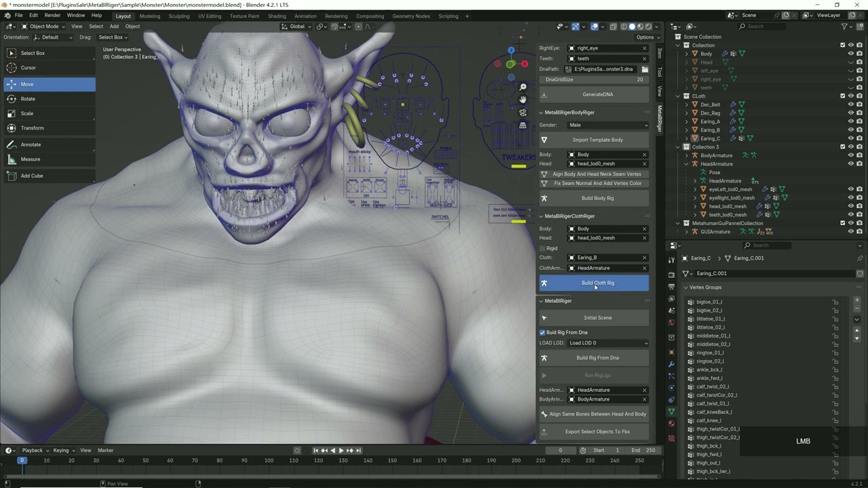Open Shading workspace tab
Screen dimensions: 868x488
coord(277,16)
